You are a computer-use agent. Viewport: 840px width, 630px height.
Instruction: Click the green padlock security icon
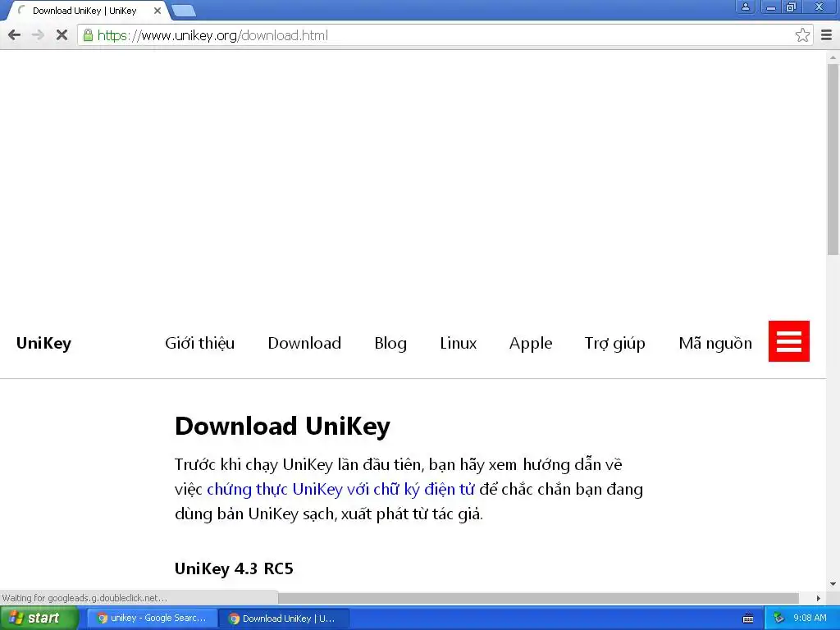tap(88, 35)
